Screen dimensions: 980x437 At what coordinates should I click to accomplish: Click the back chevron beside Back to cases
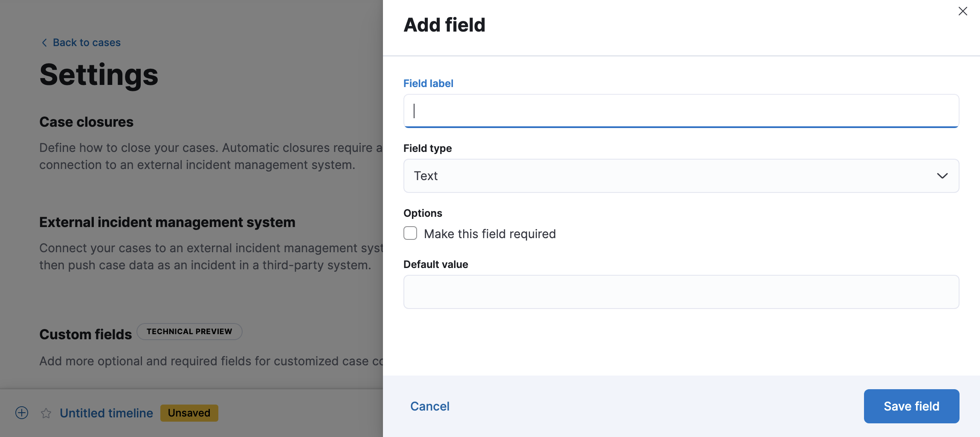pyautogui.click(x=44, y=42)
